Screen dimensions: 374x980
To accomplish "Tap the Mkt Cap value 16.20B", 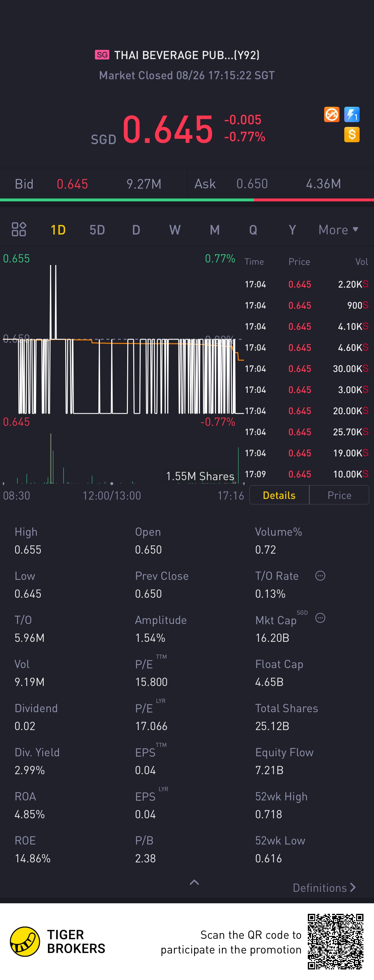I will (272, 638).
